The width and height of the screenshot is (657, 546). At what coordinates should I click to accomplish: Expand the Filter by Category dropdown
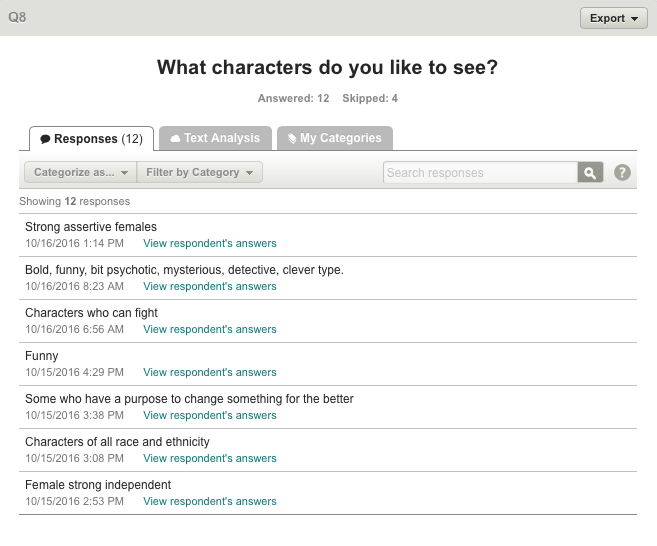point(199,172)
